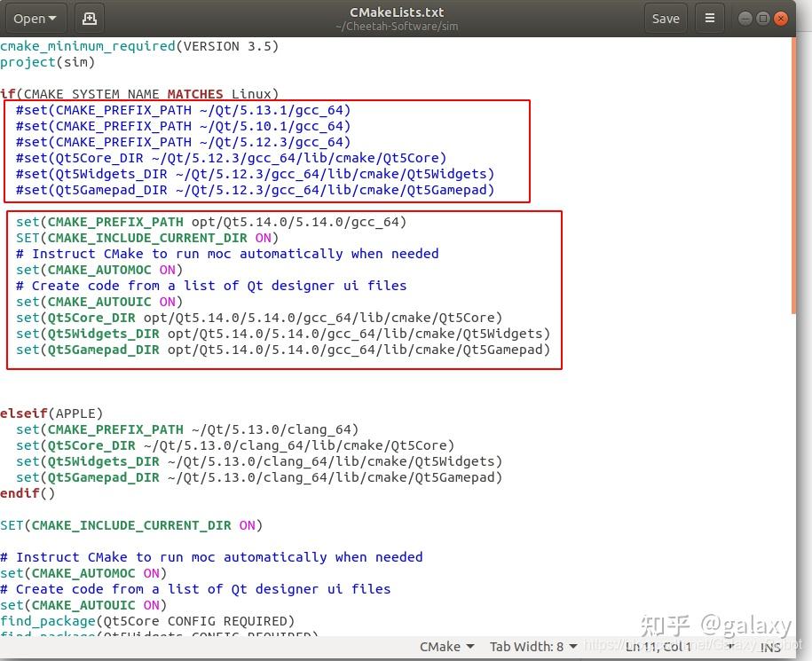Close the gedit window
812x661 pixels.
coord(780,19)
